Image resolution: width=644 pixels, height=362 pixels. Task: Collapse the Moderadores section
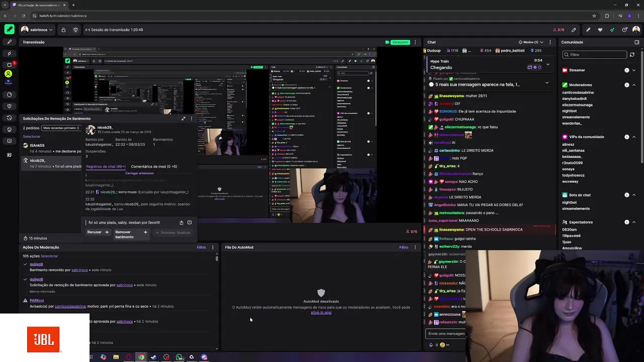(x=634, y=85)
